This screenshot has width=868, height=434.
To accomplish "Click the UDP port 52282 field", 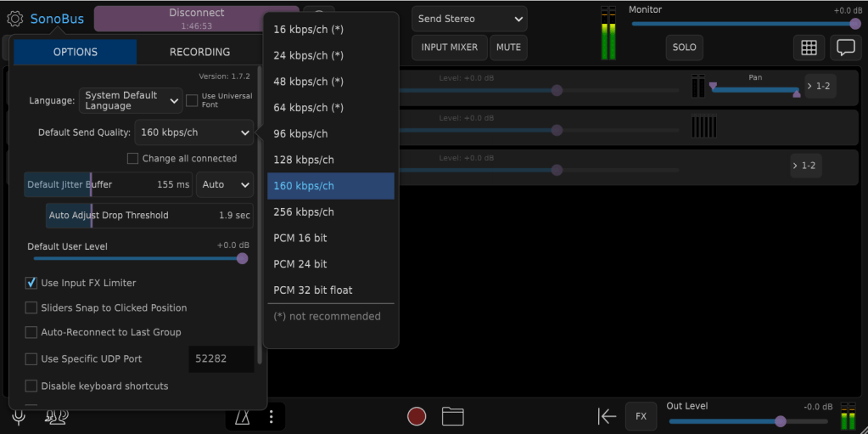I will (220, 359).
